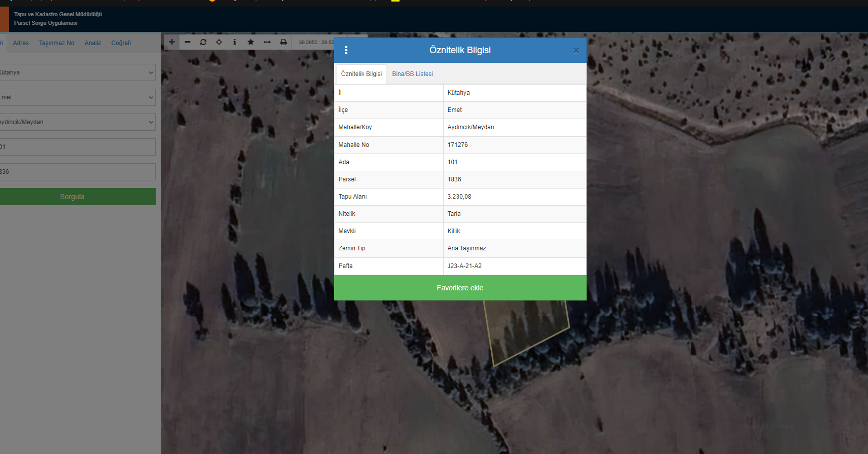This screenshot has width=868, height=454.
Task: Select the Öznitelik Bilgisi tab
Action: click(361, 74)
